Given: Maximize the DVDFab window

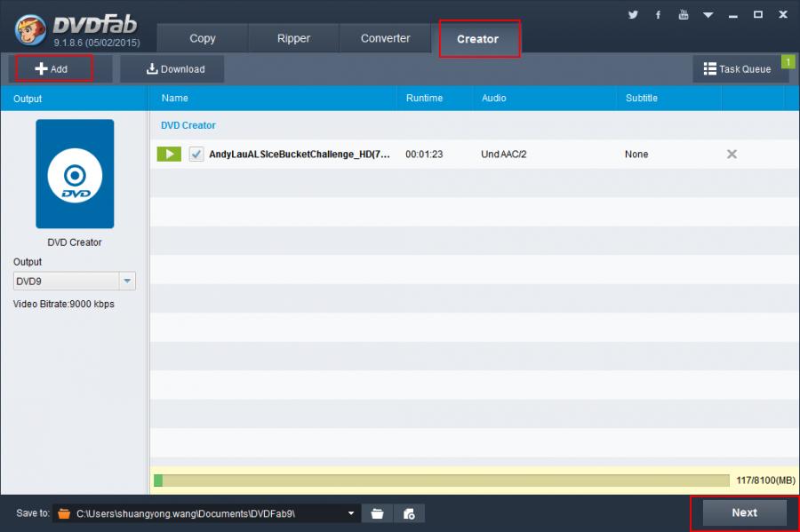Looking at the screenshot, I should click(758, 15).
